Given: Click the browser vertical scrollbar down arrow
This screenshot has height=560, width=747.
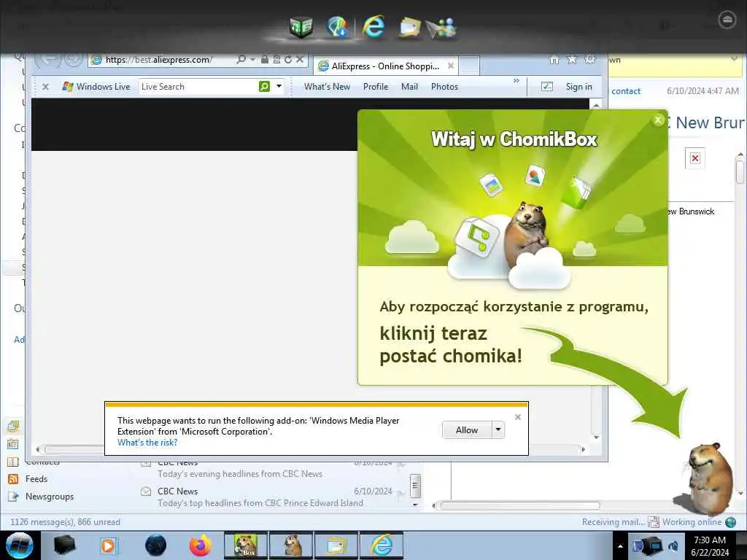Looking at the screenshot, I should tap(596, 437).
